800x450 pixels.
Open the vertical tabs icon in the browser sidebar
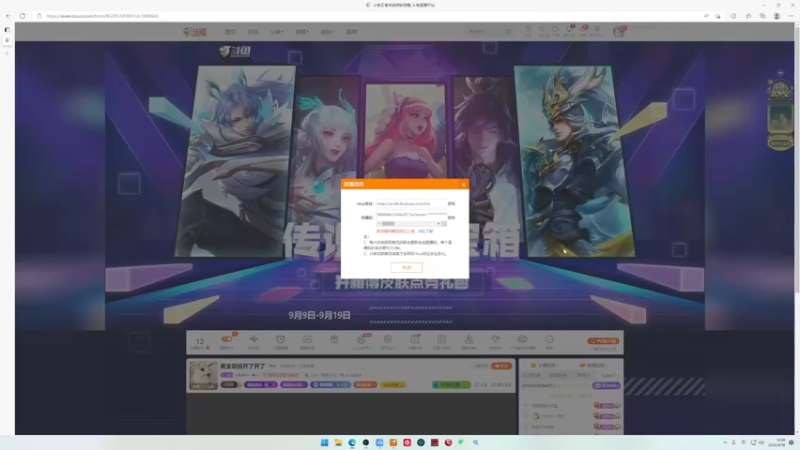point(7,30)
